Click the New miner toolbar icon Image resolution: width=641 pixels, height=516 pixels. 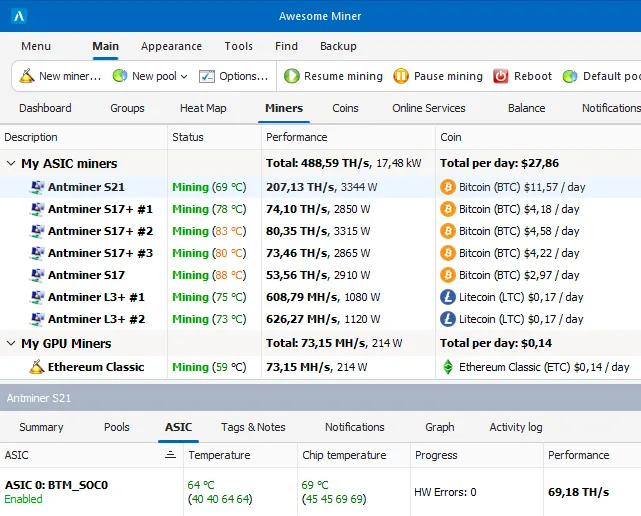(x=26, y=76)
